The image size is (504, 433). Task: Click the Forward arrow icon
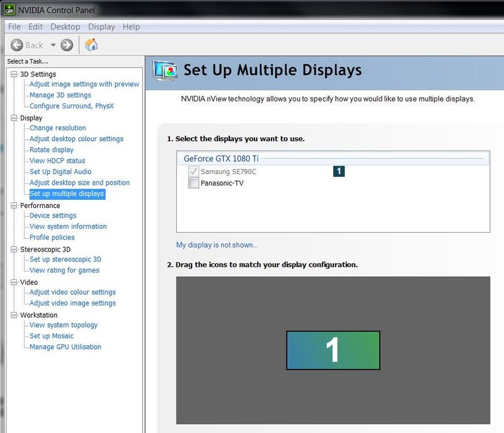(x=67, y=45)
